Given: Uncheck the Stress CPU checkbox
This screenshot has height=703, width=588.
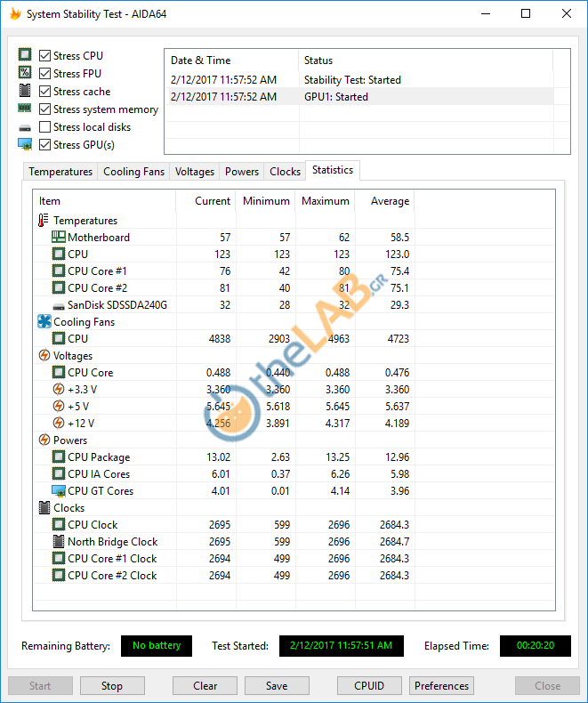Looking at the screenshot, I should 44,55.
